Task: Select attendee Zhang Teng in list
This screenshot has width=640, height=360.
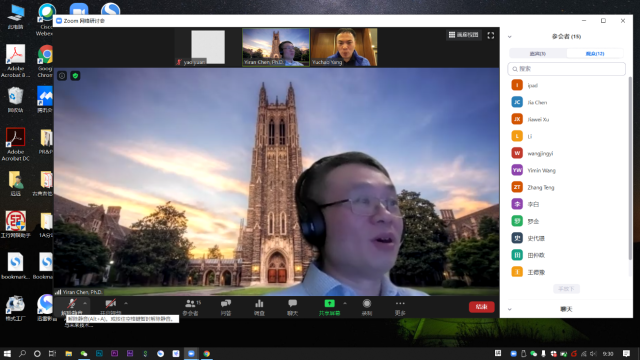Action: coord(567,187)
